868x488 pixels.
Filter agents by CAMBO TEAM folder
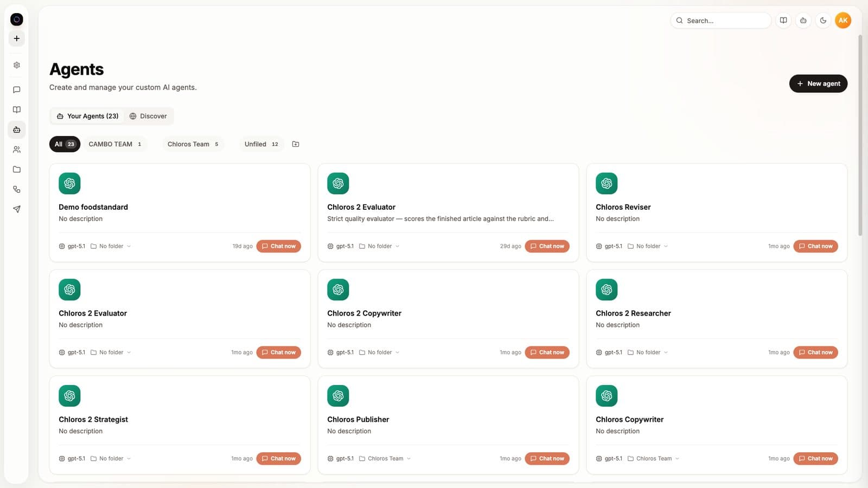tap(115, 144)
